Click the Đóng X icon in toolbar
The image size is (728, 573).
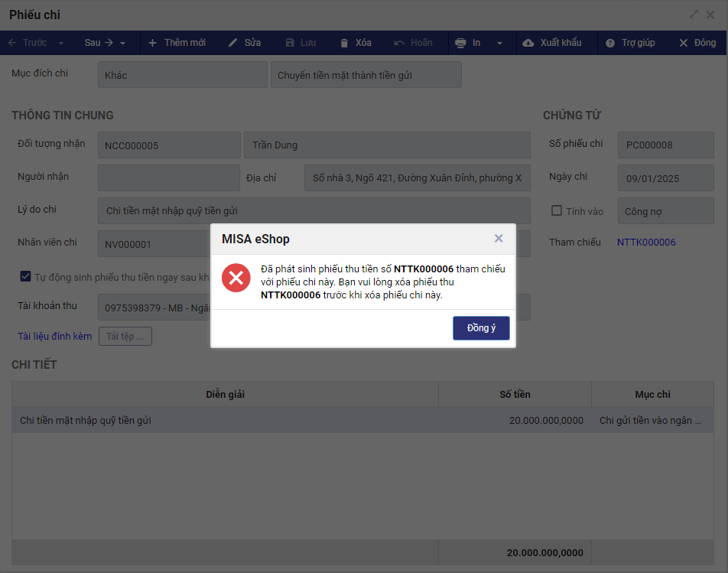683,43
